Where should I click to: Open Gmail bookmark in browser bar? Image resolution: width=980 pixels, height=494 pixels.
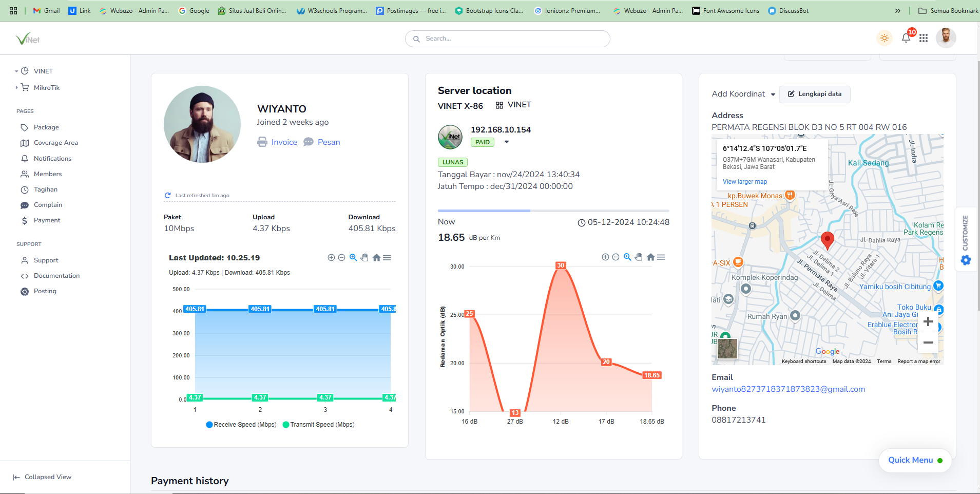(x=46, y=10)
